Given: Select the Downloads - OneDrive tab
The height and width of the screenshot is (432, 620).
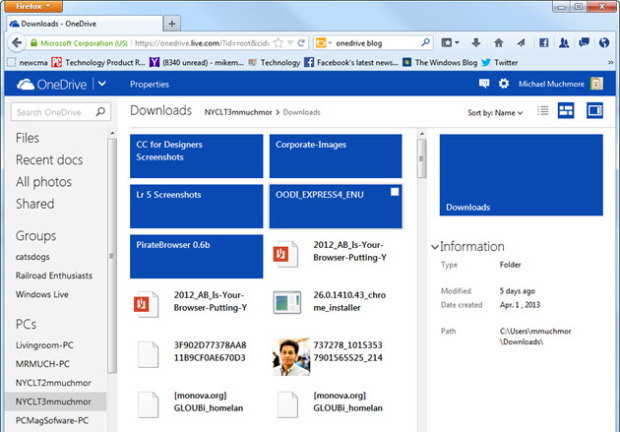Looking at the screenshot, I should pyautogui.click(x=84, y=24).
